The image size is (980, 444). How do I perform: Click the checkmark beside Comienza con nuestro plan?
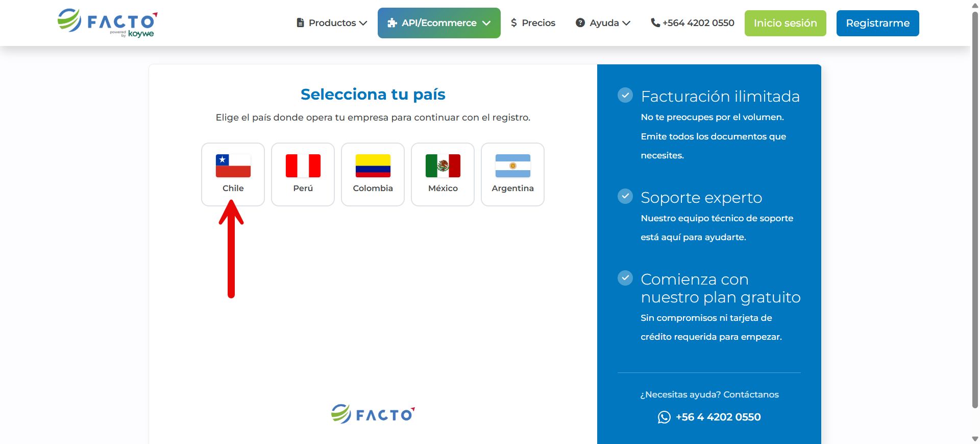coord(625,278)
